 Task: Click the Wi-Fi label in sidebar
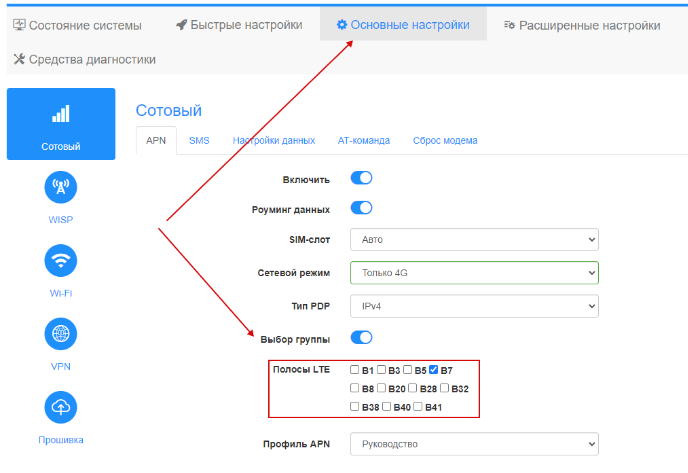61,293
